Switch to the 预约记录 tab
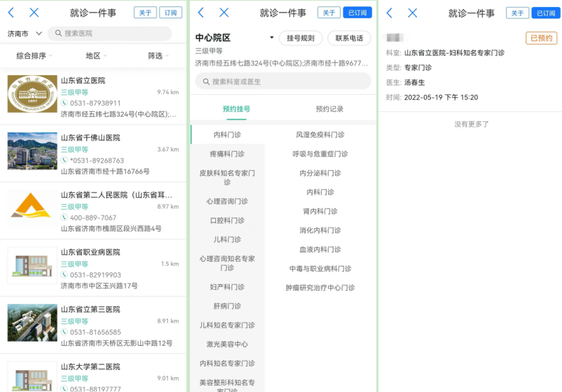 coord(329,109)
